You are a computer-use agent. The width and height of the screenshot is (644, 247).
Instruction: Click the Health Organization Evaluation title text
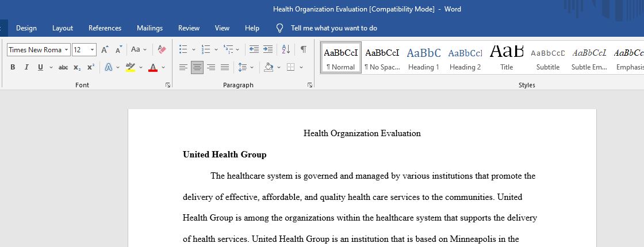362,133
